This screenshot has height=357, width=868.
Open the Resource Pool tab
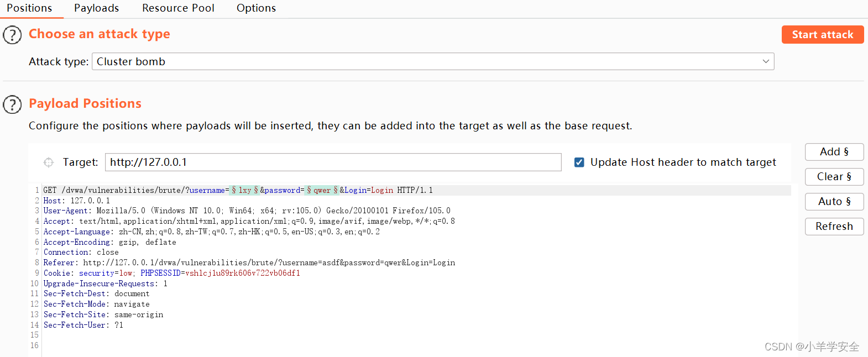[178, 8]
